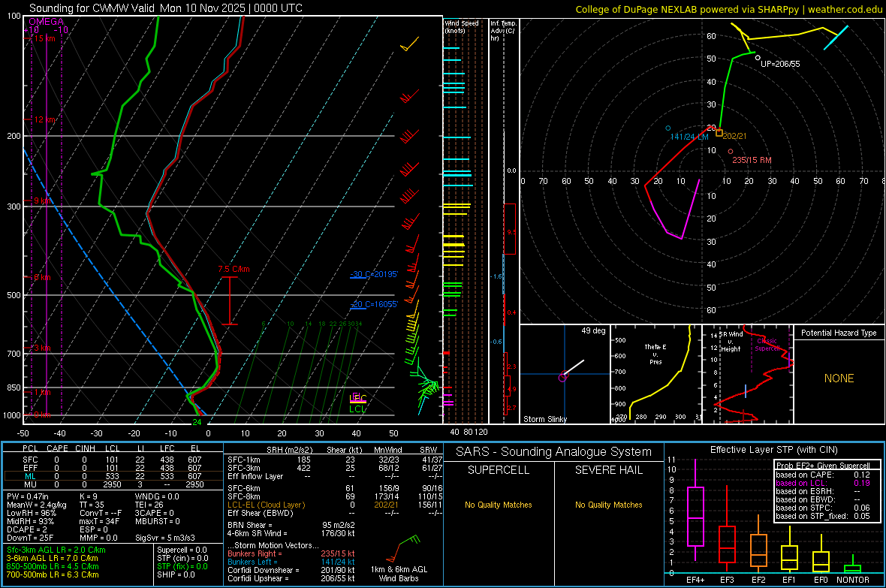Click the 700-500mb LR = 6.3 C/km line
The width and height of the screenshot is (886, 588).
53,574
